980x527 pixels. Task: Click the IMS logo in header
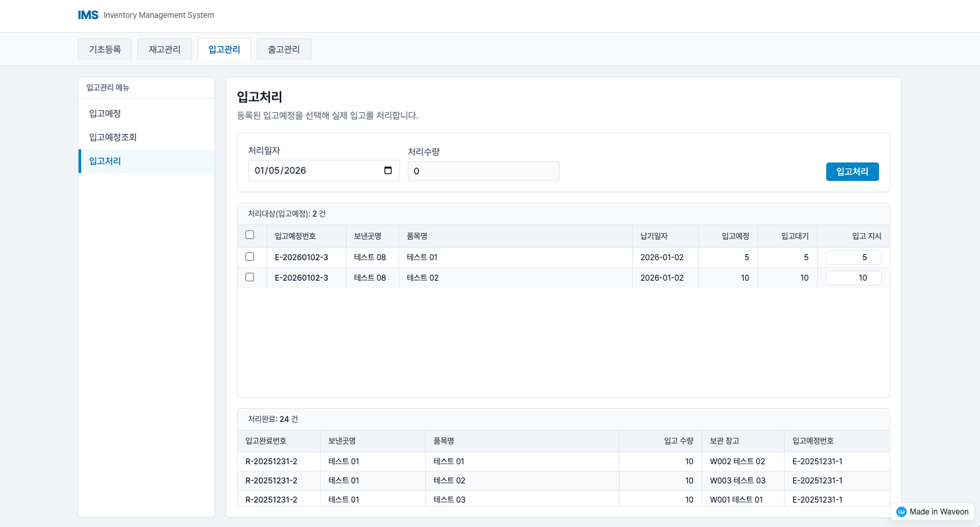88,15
